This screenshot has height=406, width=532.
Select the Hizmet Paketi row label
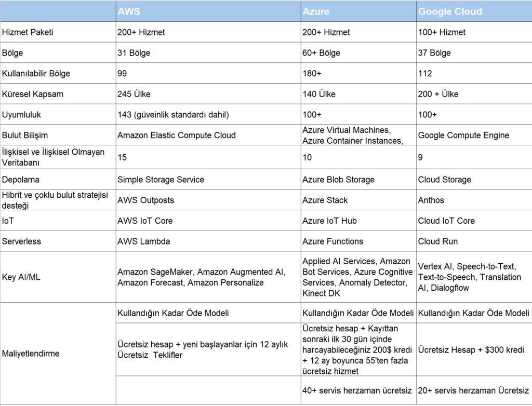58,32
